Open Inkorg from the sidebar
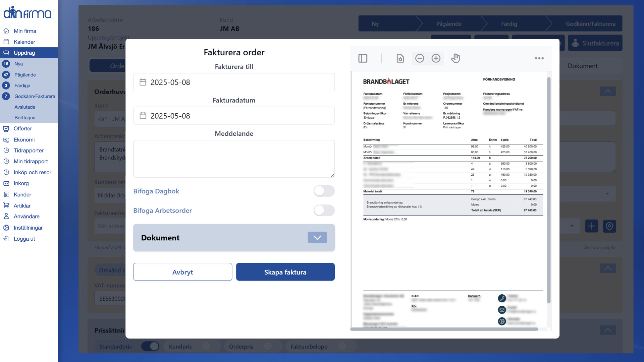Viewport: 644px width, 362px height. pos(21,183)
